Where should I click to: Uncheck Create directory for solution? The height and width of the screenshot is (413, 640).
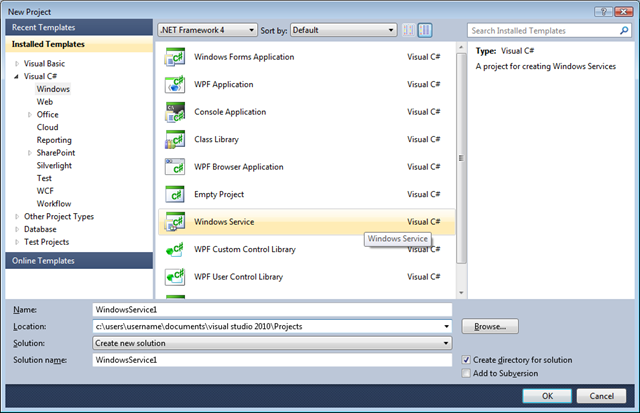point(467,359)
